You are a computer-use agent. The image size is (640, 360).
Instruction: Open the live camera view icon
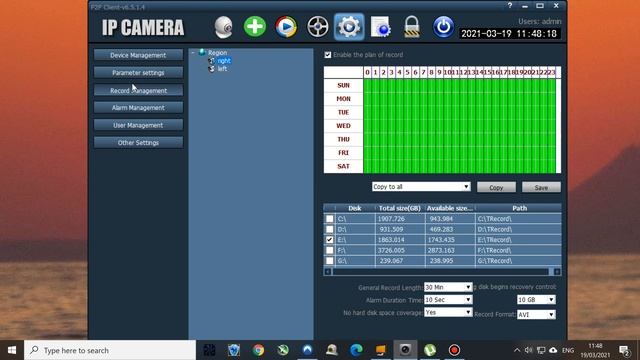coord(223,27)
